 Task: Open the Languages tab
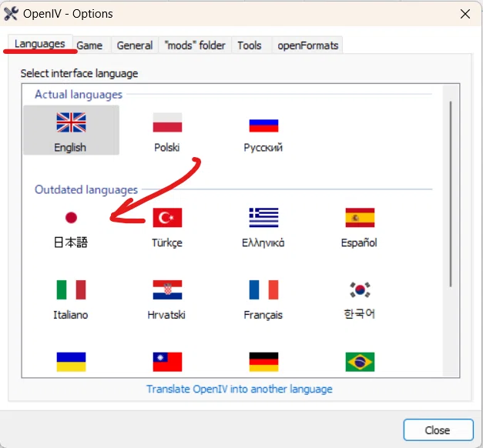[40, 44]
